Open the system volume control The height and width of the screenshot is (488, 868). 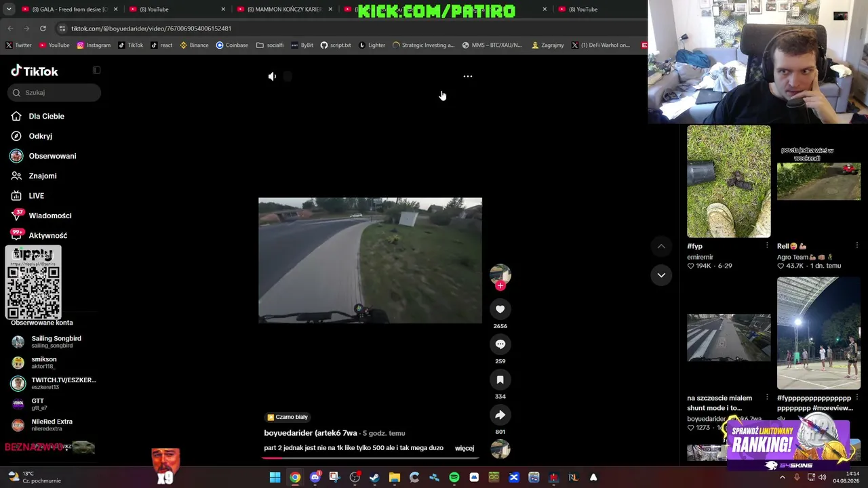coord(823,477)
